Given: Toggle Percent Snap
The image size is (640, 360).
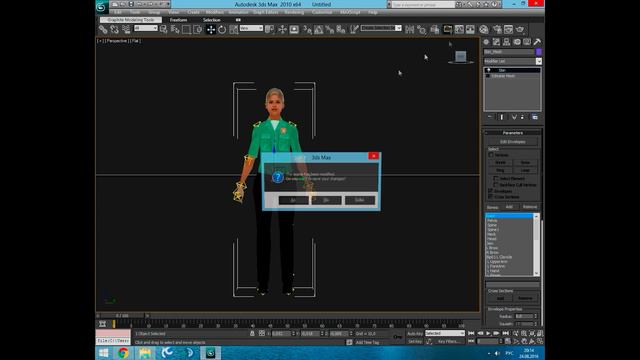Looking at the screenshot, I should [x=329, y=29].
